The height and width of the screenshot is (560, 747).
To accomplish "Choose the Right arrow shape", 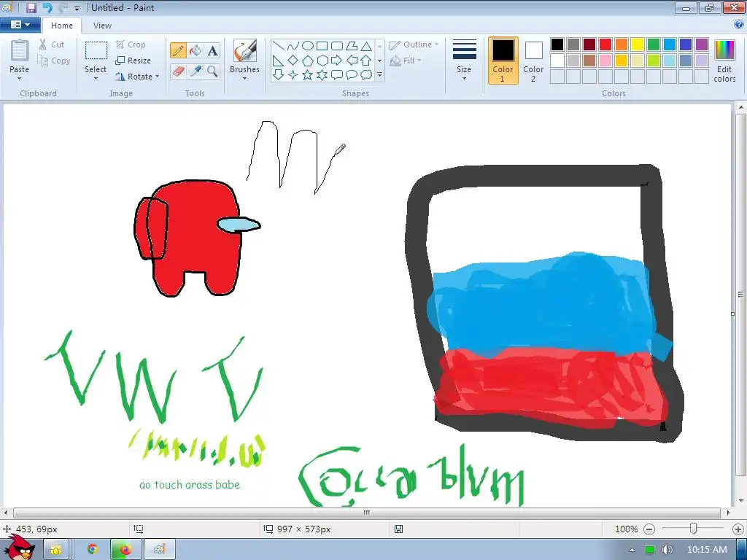I will click(x=337, y=61).
